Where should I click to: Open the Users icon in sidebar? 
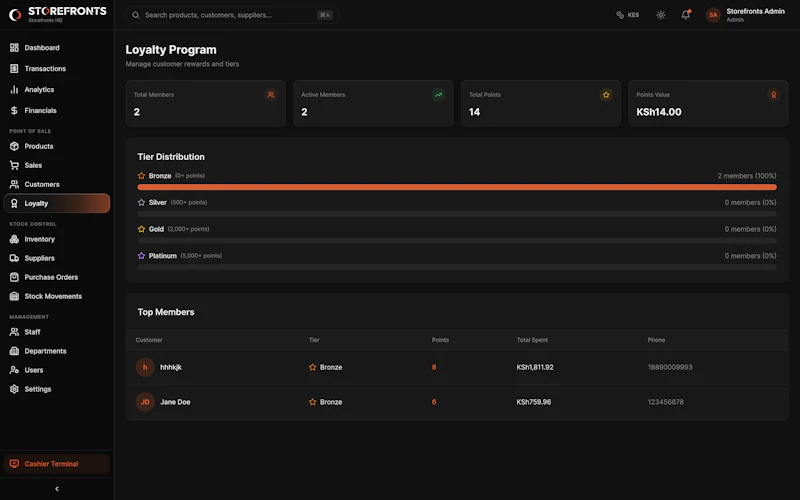click(x=14, y=370)
